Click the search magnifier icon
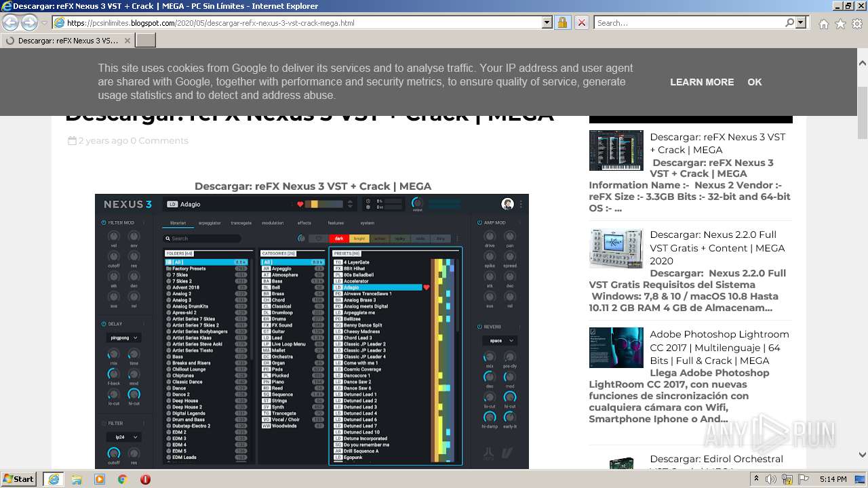868x488 pixels. 789,23
